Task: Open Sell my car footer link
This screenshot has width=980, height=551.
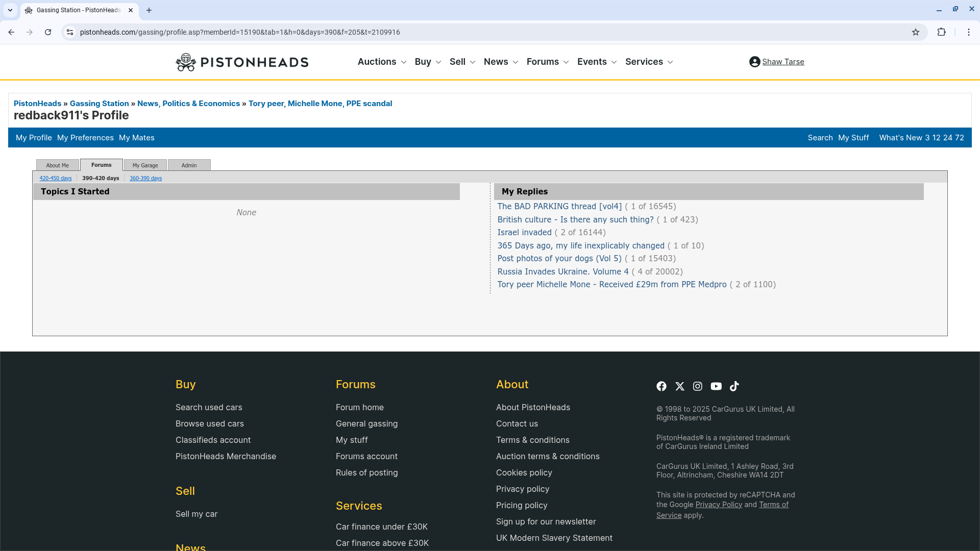Action: click(197, 514)
